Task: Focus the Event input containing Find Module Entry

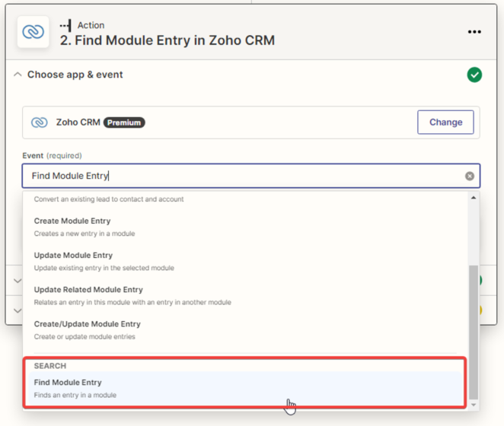Action: coord(251,176)
